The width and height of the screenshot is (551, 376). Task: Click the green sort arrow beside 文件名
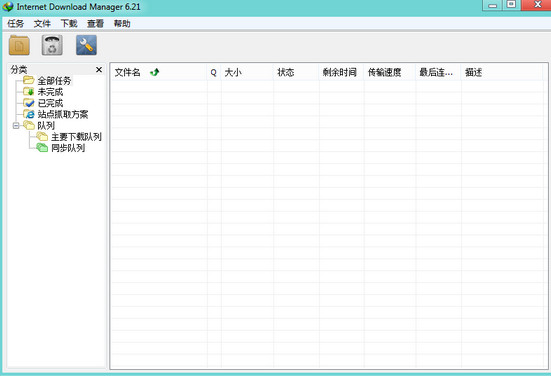(155, 72)
